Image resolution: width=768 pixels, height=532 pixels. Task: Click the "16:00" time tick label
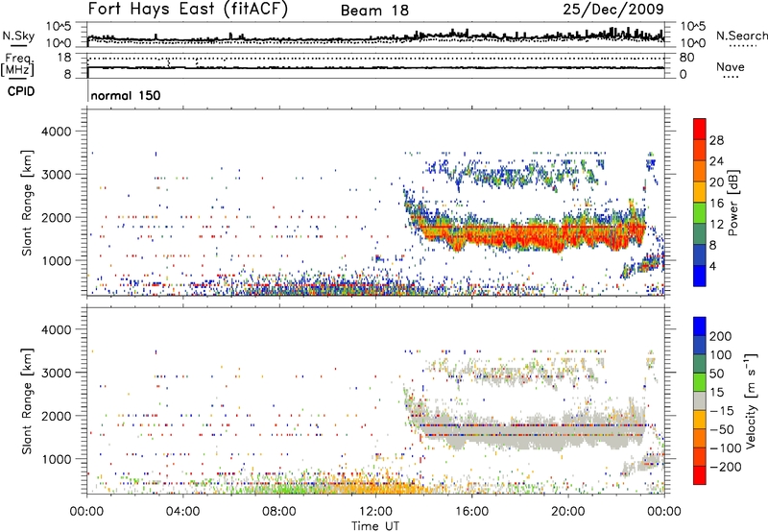471,512
